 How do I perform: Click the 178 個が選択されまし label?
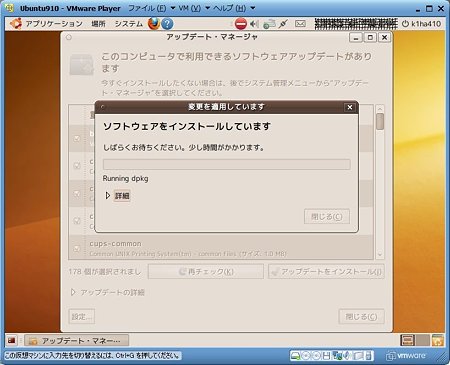[105, 272]
